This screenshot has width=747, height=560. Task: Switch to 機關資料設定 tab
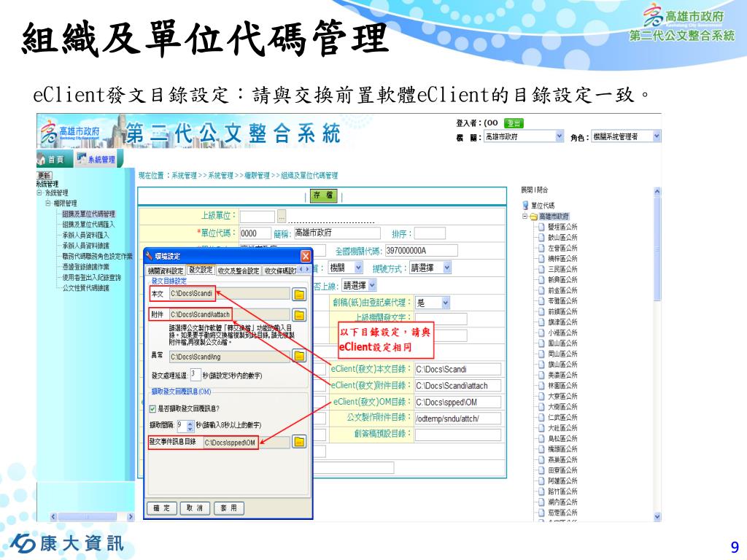point(166,271)
